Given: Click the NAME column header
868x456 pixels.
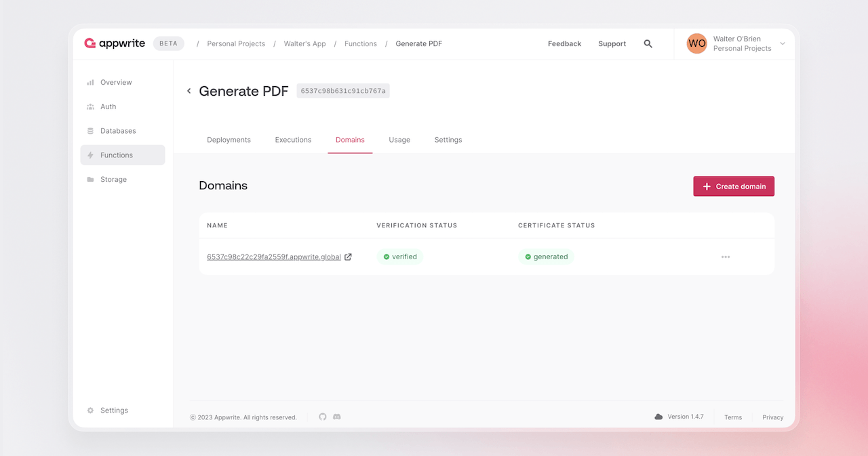Looking at the screenshot, I should coord(217,225).
